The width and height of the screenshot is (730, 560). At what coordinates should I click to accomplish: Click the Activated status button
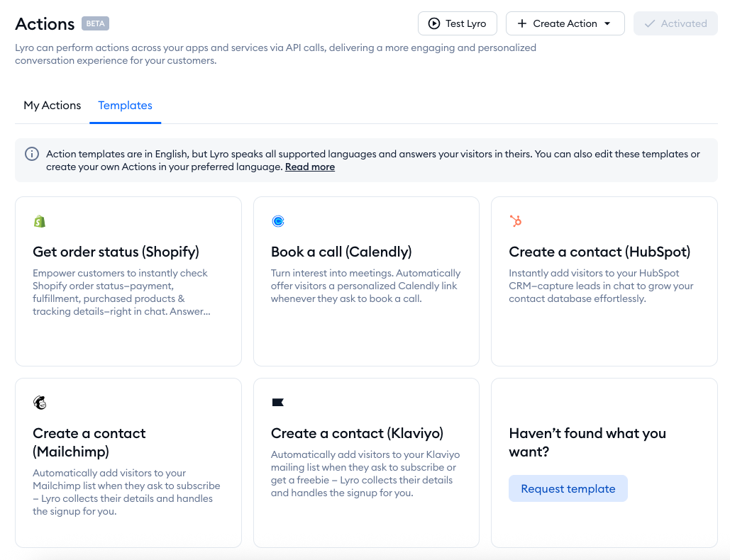coord(675,23)
